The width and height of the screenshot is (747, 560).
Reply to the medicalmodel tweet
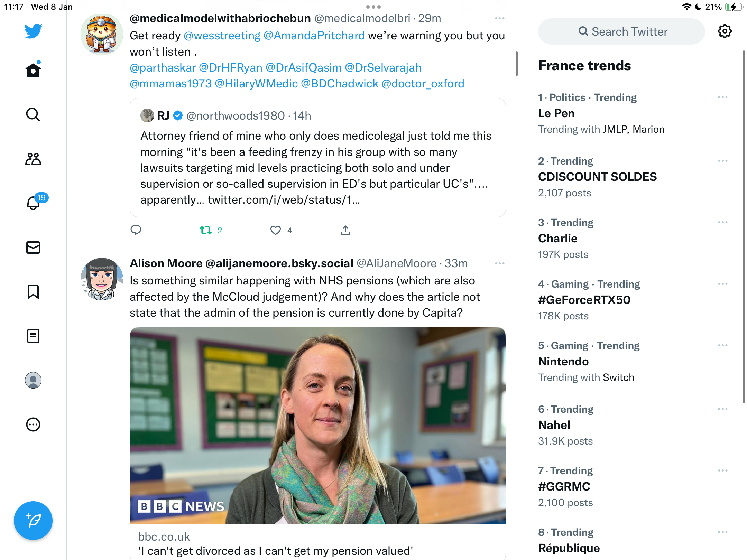point(136,230)
